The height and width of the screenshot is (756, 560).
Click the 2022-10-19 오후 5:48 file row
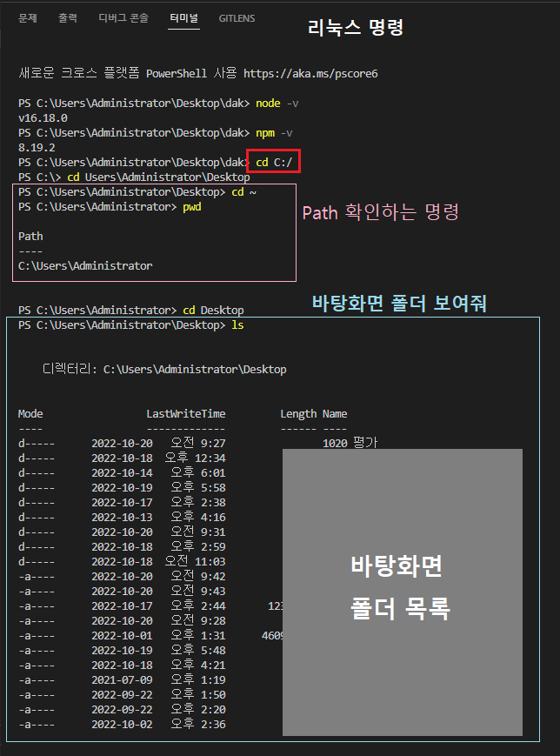click(122, 651)
